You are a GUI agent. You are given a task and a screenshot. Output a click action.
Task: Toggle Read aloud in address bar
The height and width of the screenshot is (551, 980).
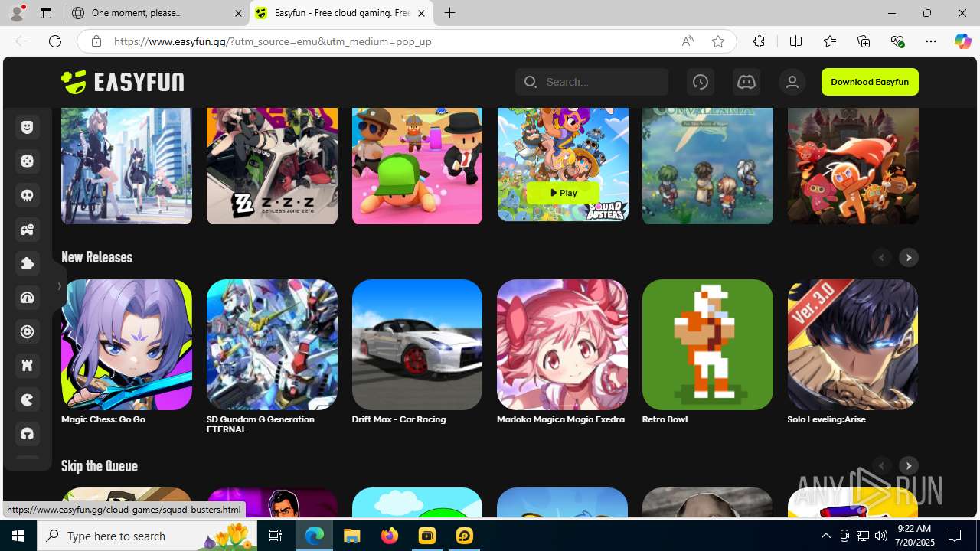[x=688, y=41]
